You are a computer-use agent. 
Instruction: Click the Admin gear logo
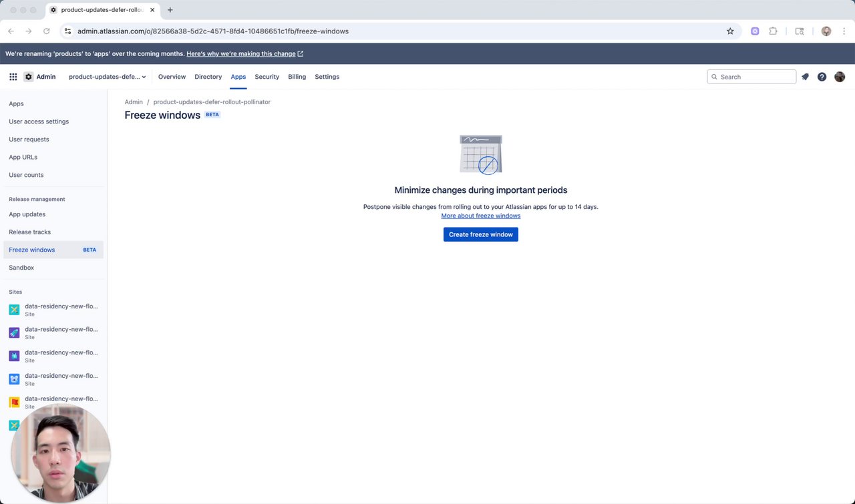pyautogui.click(x=28, y=77)
